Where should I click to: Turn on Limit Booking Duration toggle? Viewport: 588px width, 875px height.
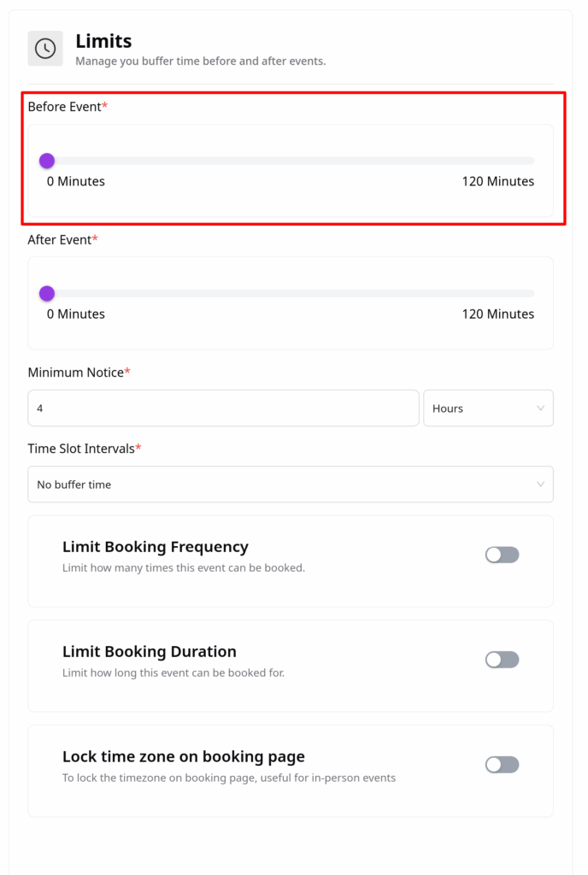[502, 660]
